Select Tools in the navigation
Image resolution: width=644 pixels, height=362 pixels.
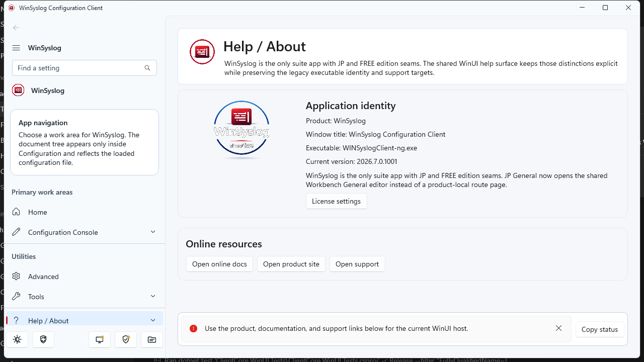(x=85, y=297)
